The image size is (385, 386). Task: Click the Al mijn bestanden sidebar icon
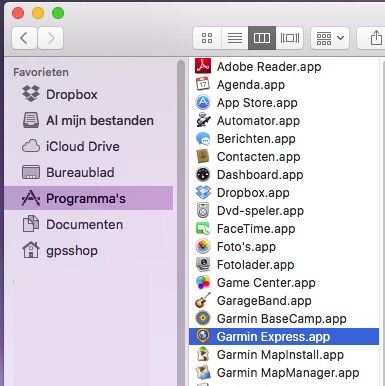(x=31, y=120)
